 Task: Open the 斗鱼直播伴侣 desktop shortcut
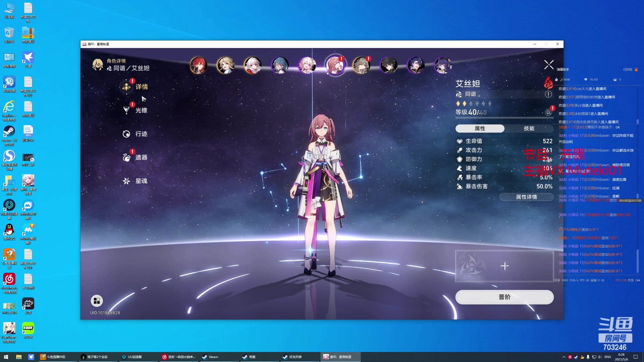(x=9, y=259)
